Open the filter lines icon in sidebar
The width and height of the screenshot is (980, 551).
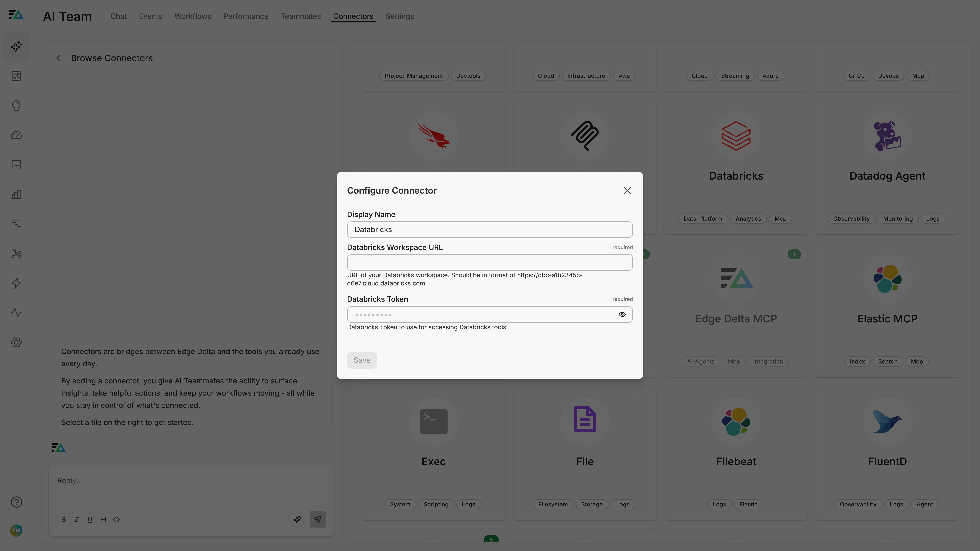click(16, 224)
